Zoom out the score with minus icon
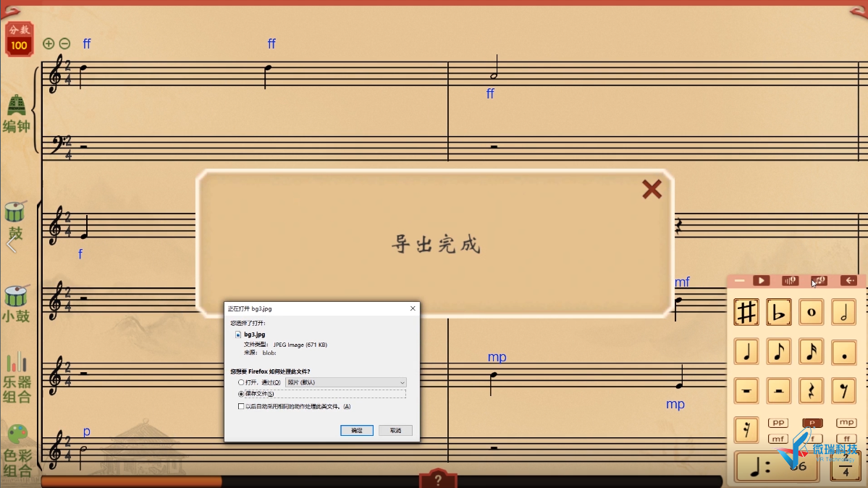 pos(64,43)
